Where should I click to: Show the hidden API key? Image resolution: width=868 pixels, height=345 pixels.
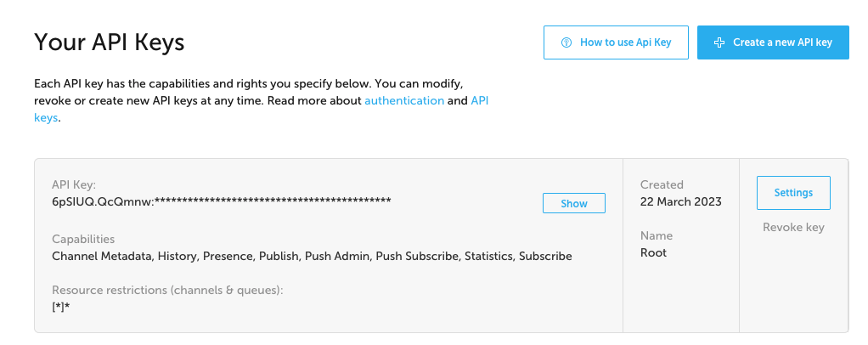[574, 203]
